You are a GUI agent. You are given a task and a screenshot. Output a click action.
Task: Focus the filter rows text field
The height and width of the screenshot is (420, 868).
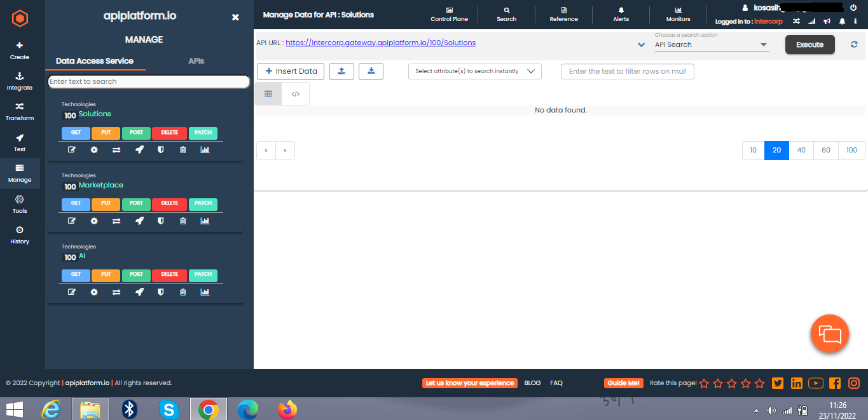pyautogui.click(x=628, y=71)
